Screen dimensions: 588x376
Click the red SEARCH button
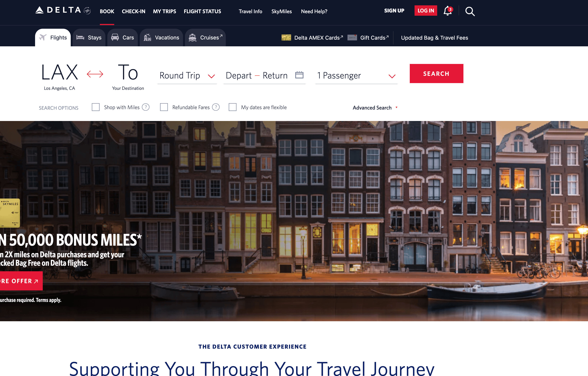point(436,74)
